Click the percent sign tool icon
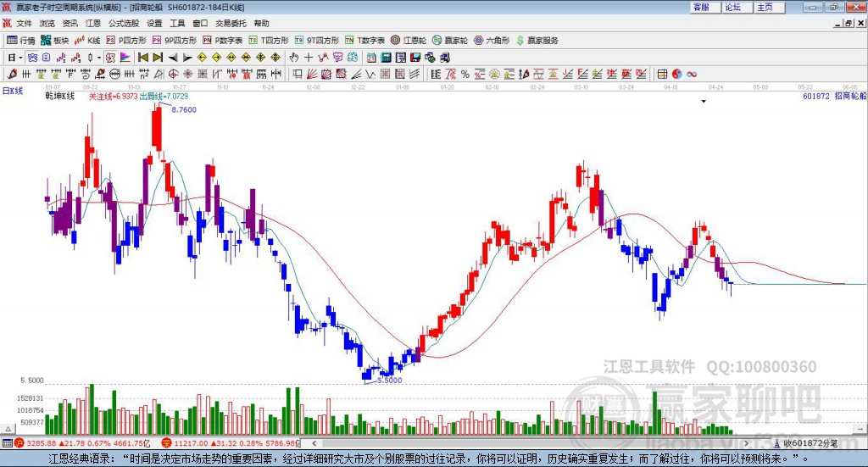The image size is (868, 467). (x=465, y=74)
